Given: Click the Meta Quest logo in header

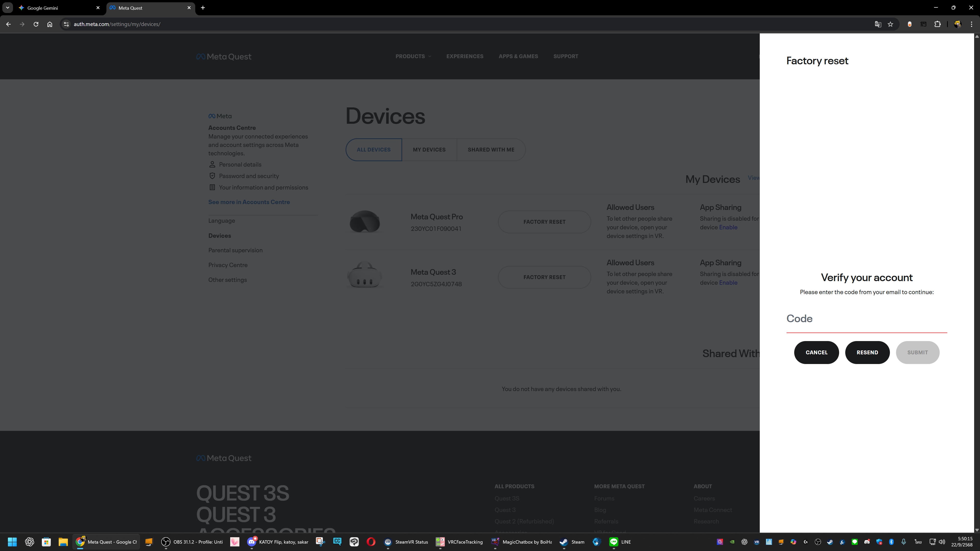Looking at the screenshot, I should coord(224,57).
